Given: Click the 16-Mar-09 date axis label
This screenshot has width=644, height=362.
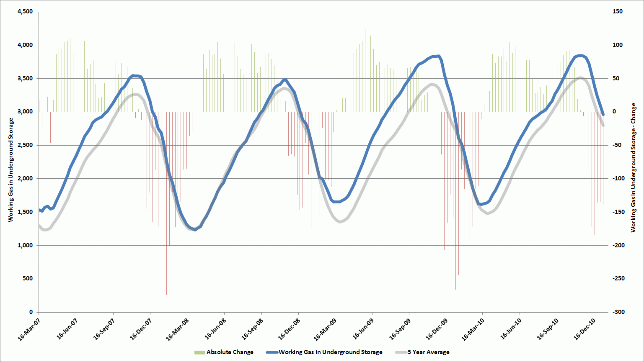Looking at the screenshot, I should coord(323,329).
